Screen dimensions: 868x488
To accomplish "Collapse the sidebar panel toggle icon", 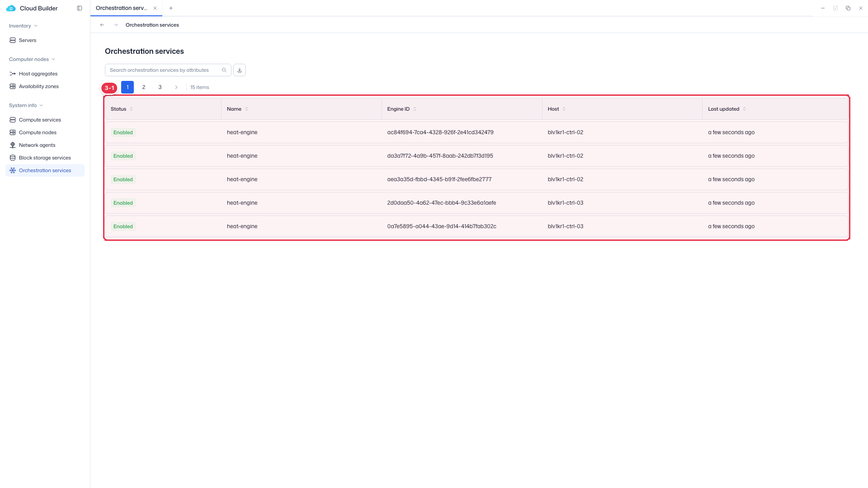I will click(80, 8).
